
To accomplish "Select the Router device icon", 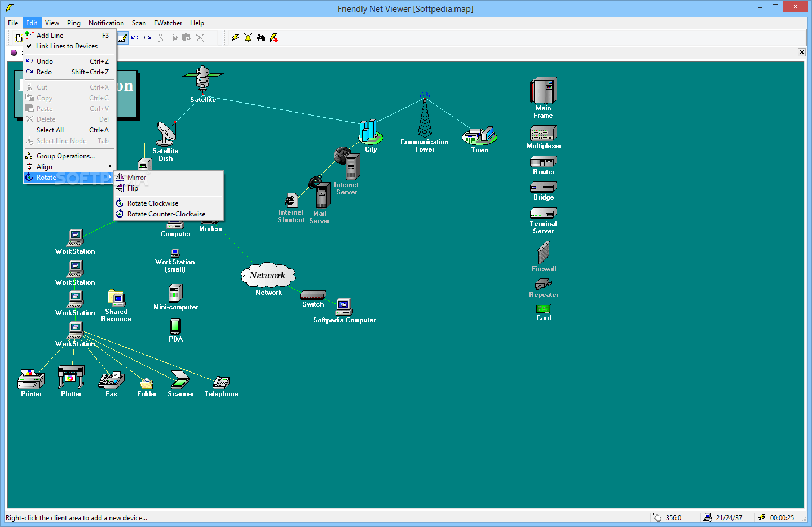I will (x=544, y=162).
